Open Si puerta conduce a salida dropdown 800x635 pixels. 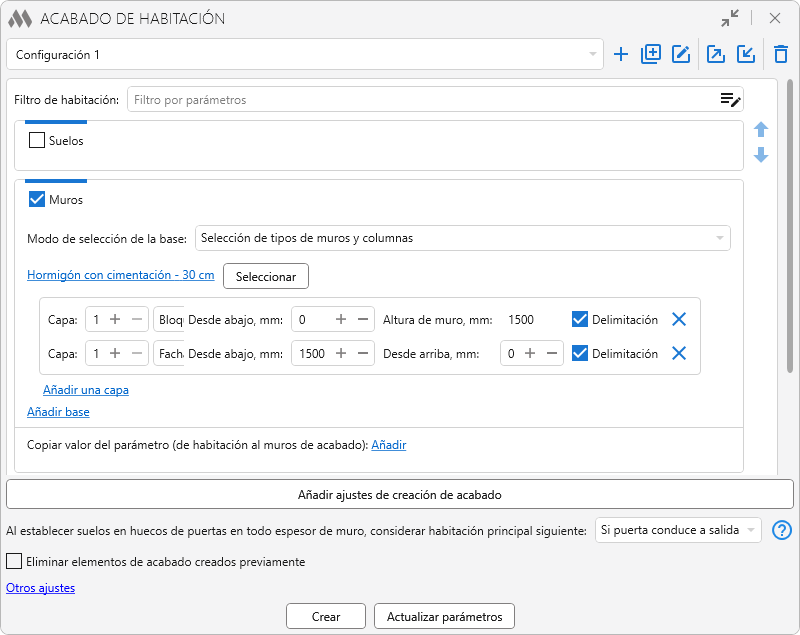[x=678, y=531]
